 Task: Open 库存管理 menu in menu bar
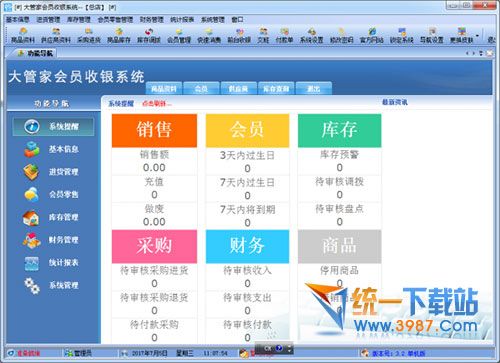coord(79,20)
